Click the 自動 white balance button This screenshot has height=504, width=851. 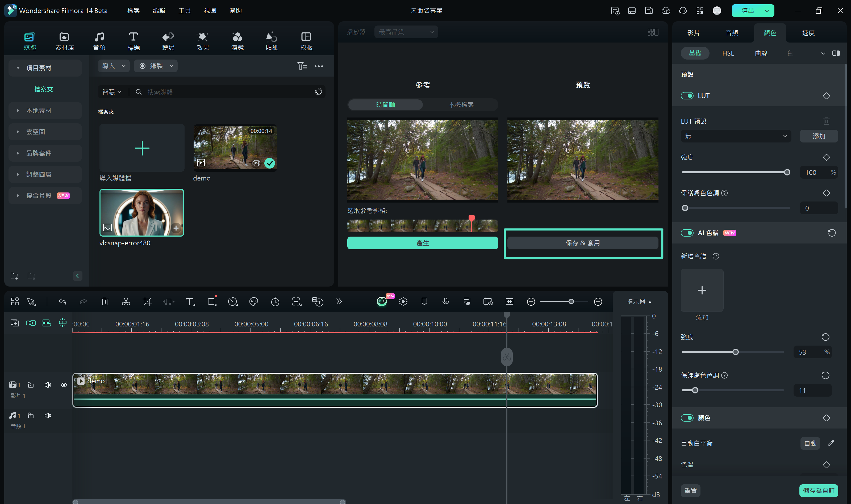[810, 443]
